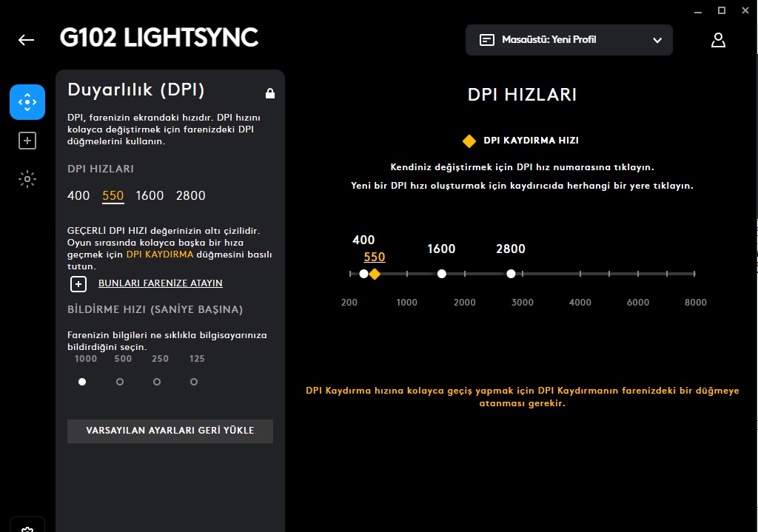The image size is (758, 532).
Task: Click slider track at 8000 tick
Action: (x=694, y=274)
